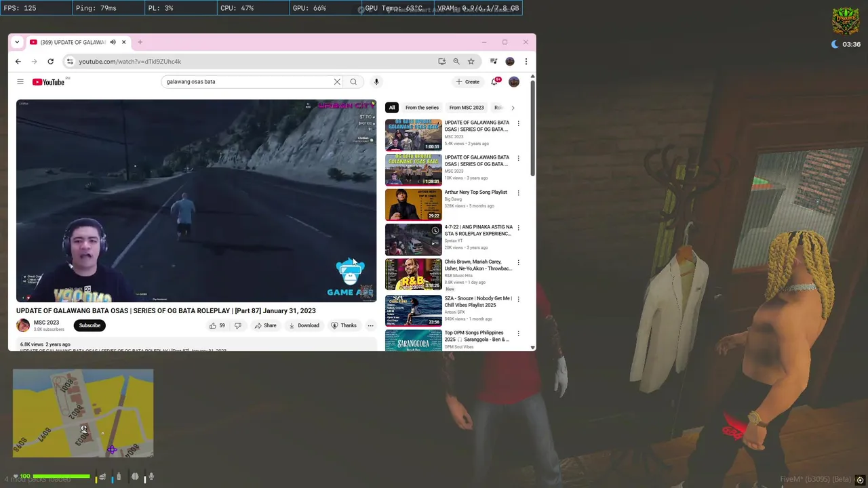Click the HUD brain stress icon
Image resolution: width=868 pixels, height=488 pixels.
point(135,476)
